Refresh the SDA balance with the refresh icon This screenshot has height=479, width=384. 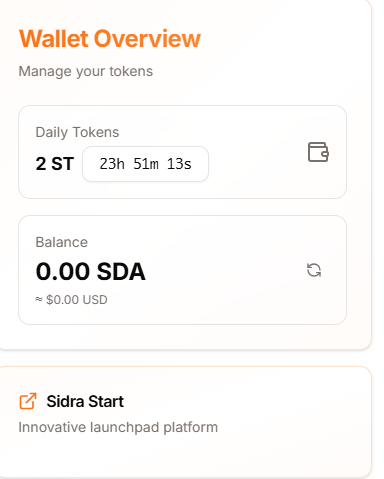click(314, 270)
